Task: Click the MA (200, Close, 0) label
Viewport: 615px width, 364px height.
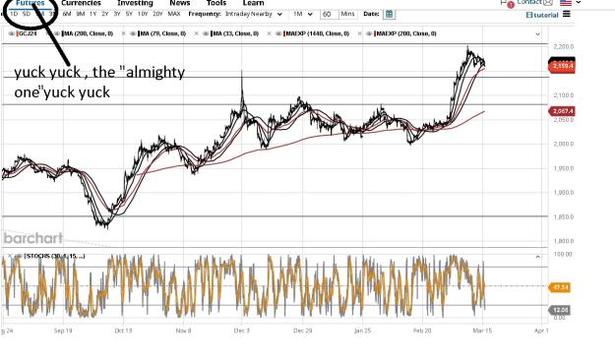Action: point(89,33)
